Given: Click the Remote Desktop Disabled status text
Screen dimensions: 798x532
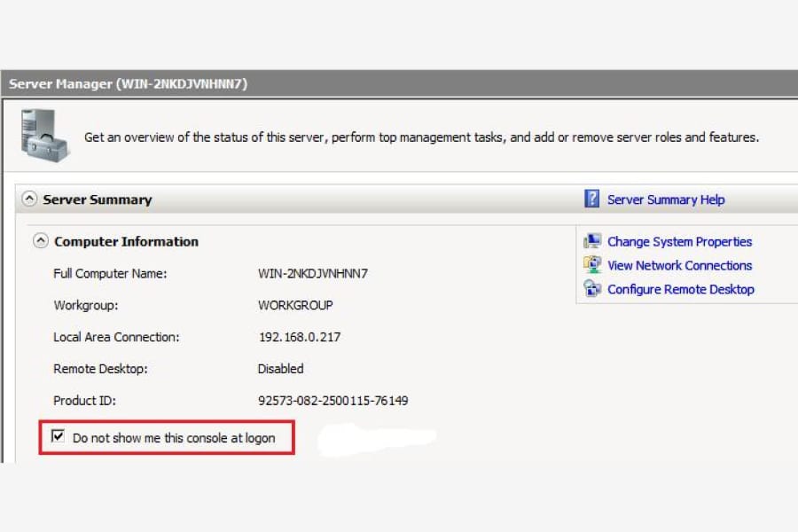Looking at the screenshot, I should [x=280, y=369].
